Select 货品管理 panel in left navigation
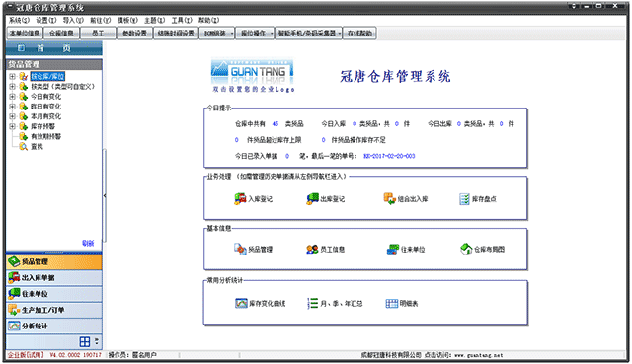632x364 pixels. point(54,261)
